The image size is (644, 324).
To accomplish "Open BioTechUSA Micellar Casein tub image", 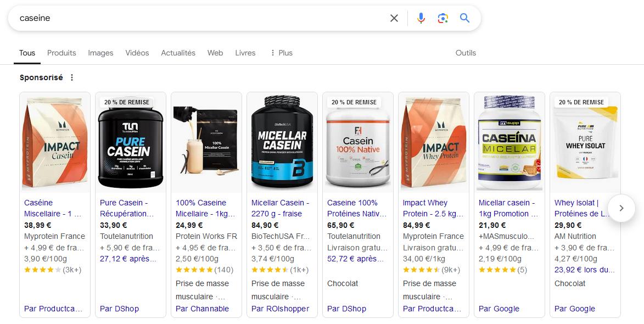I will pos(282,142).
